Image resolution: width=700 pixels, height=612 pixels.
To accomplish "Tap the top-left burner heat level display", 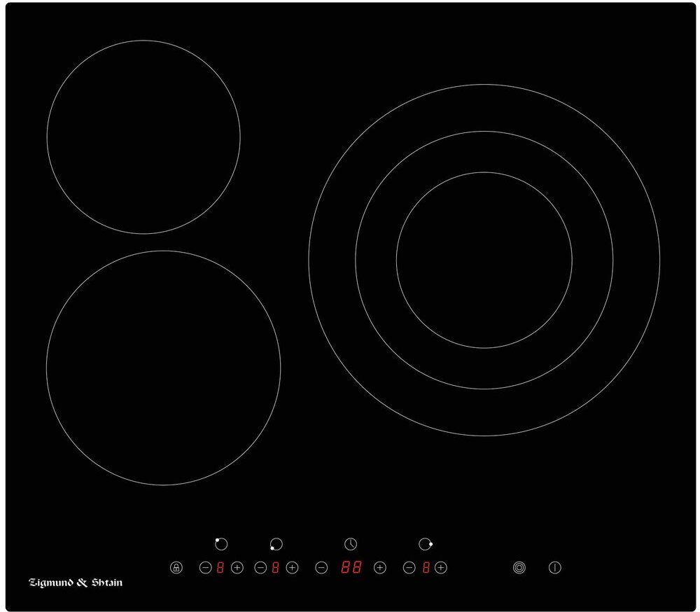I will [220, 568].
